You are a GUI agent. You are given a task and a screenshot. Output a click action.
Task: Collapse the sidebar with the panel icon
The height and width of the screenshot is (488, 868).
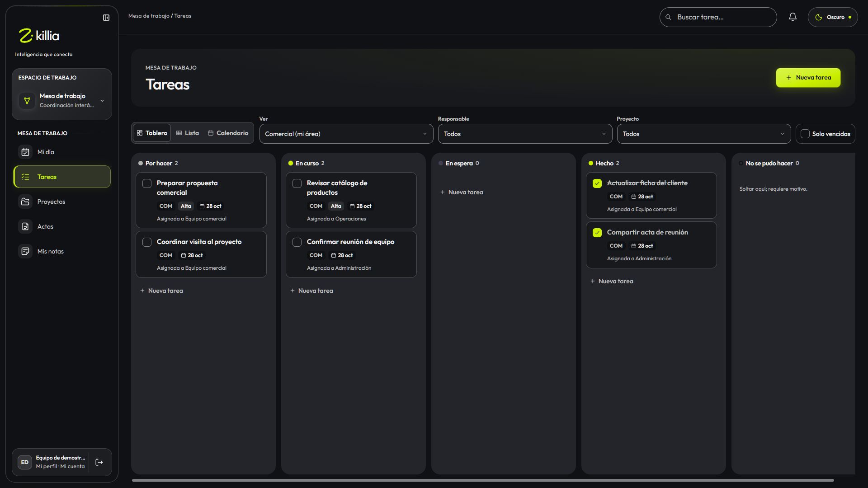pyautogui.click(x=106, y=18)
